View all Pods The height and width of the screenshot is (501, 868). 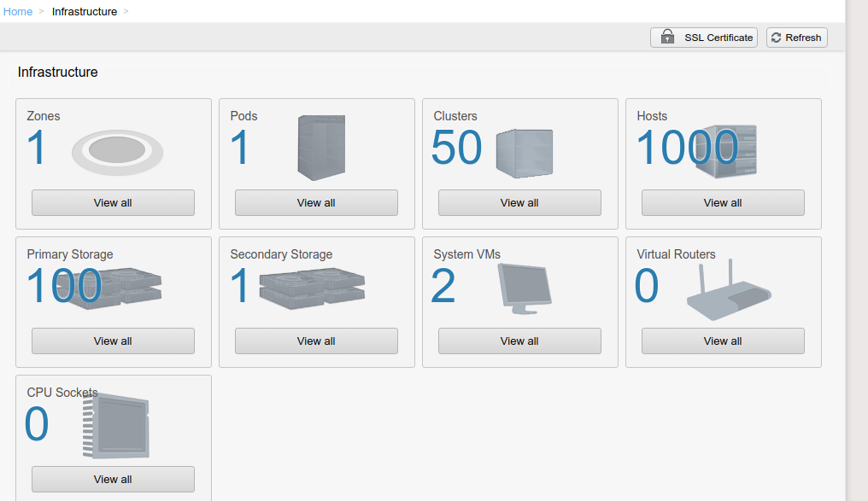pyautogui.click(x=316, y=203)
